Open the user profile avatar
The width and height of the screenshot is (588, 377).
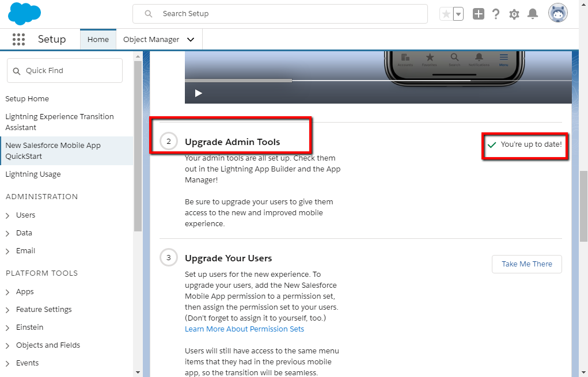tap(557, 13)
